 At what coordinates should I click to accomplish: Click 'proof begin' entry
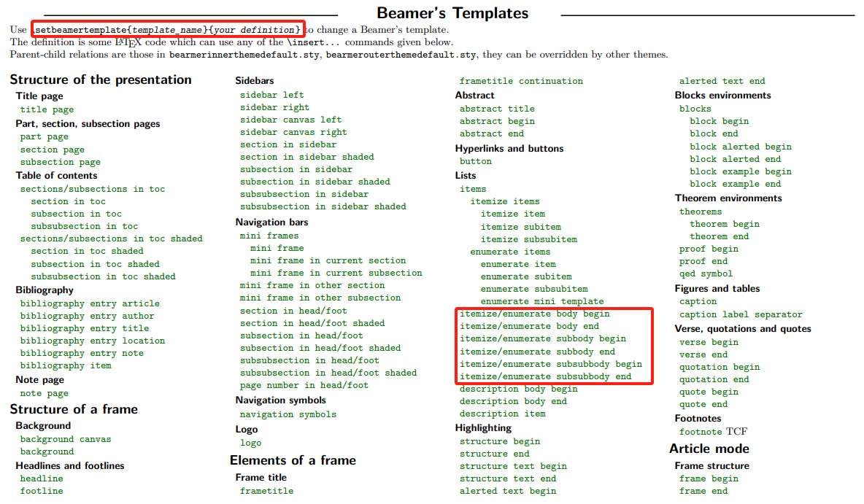tap(709, 249)
